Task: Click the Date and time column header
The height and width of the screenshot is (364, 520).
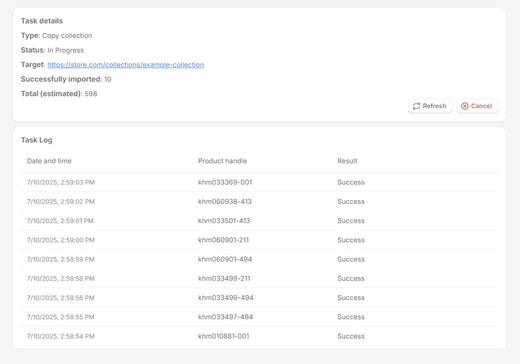Action: pos(49,161)
